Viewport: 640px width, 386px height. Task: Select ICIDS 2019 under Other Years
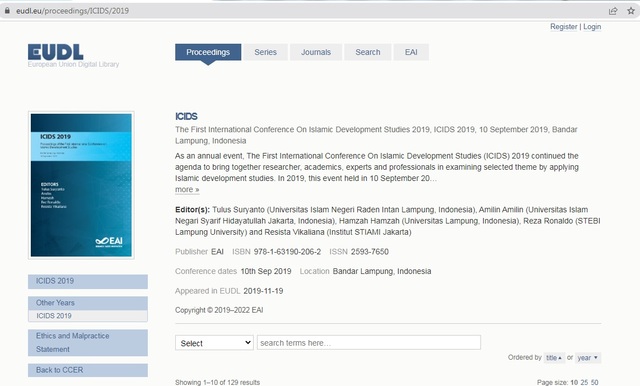pyautogui.click(x=88, y=316)
